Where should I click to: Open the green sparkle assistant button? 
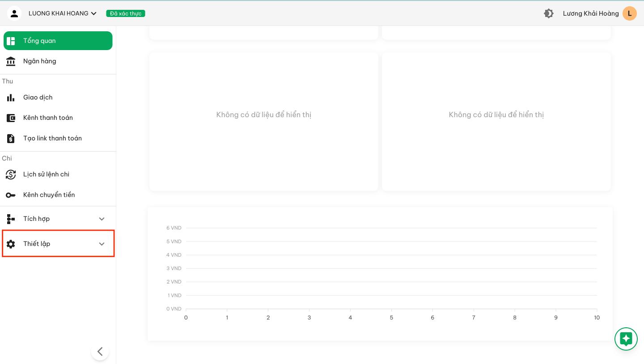(626, 339)
